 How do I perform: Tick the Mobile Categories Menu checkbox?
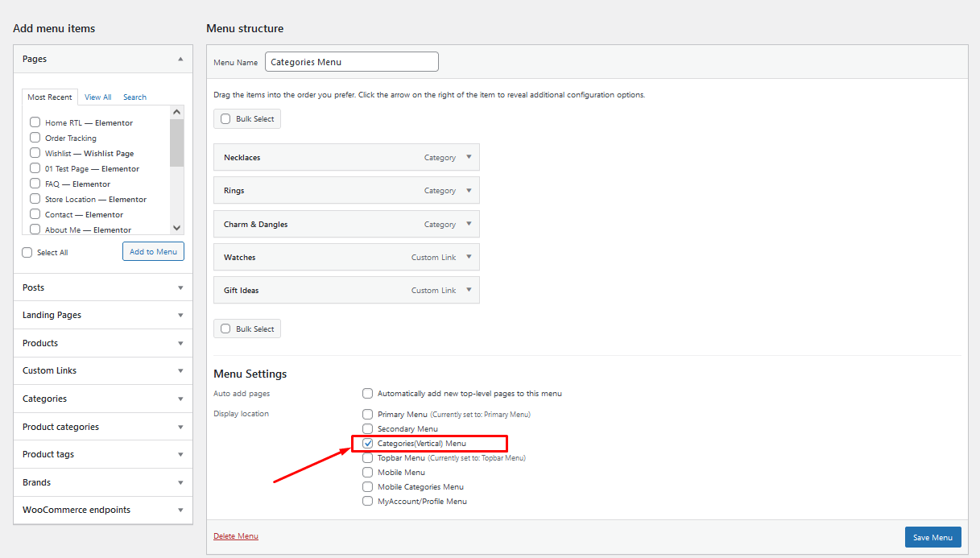coord(368,487)
